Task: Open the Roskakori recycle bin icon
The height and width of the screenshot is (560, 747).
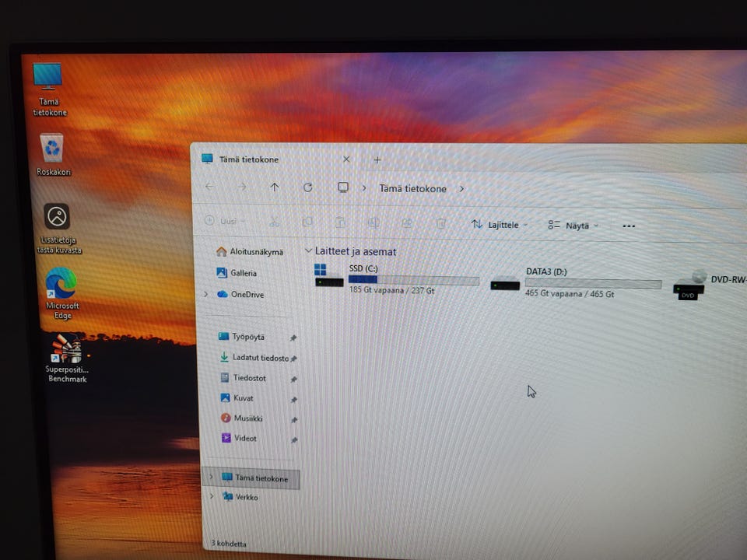Action: tap(52, 155)
